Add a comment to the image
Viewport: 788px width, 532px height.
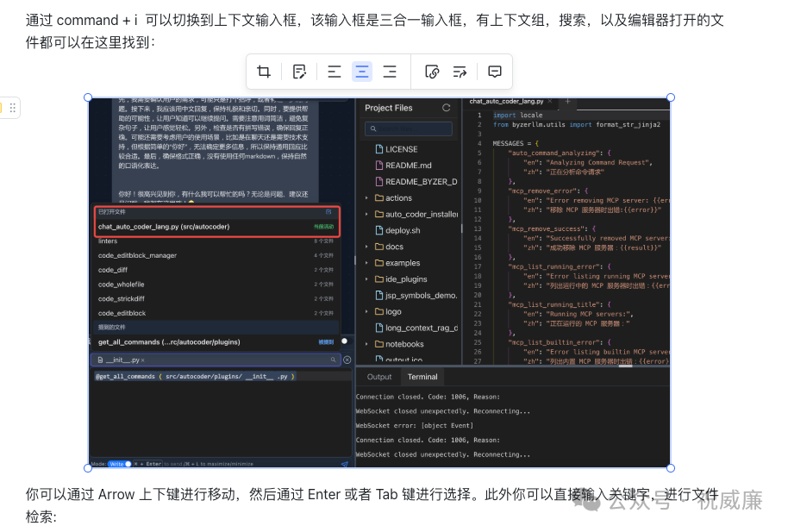[x=495, y=72]
